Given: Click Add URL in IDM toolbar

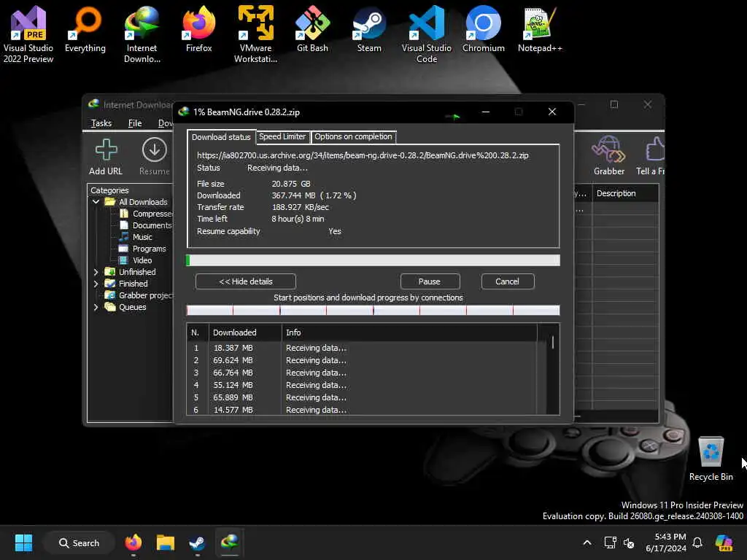Looking at the screenshot, I should (x=106, y=157).
